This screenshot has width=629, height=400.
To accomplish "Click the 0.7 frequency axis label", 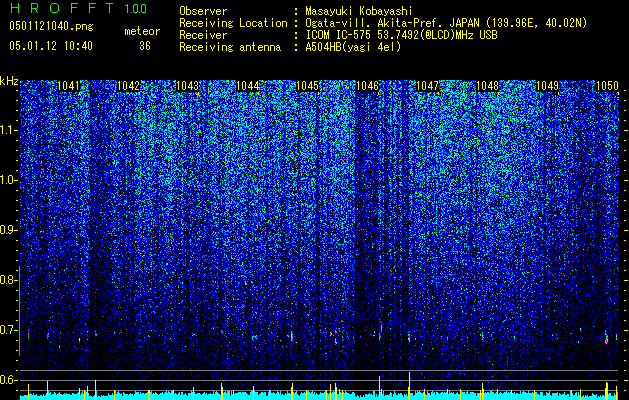I will coord(8,330).
